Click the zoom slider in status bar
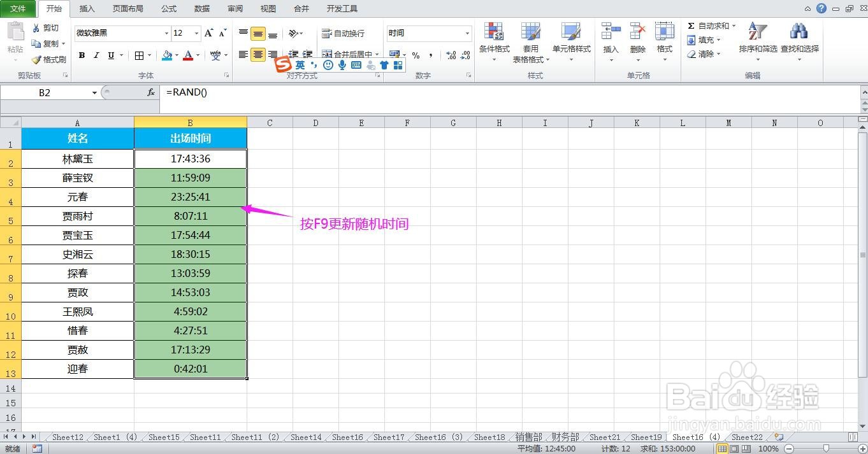The image size is (868, 454). pos(826,448)
